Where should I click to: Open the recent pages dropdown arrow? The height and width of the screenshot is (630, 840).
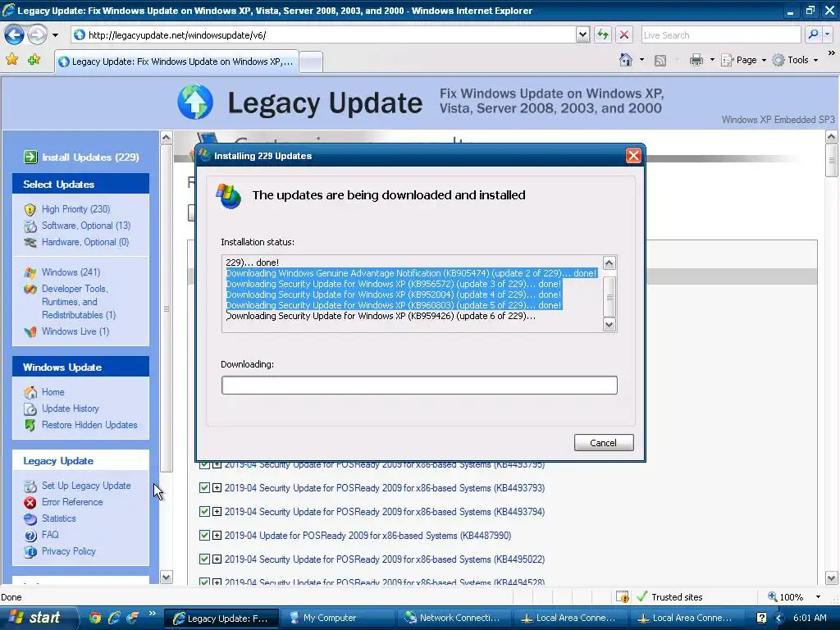pyautogui.click(x=55, y=35)
